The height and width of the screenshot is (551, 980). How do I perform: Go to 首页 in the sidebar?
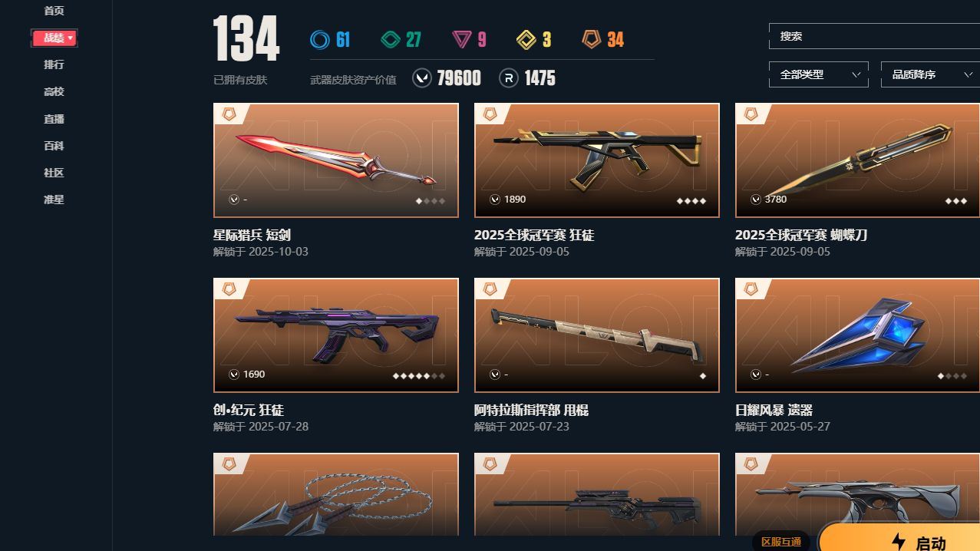(x=54, y=11)
